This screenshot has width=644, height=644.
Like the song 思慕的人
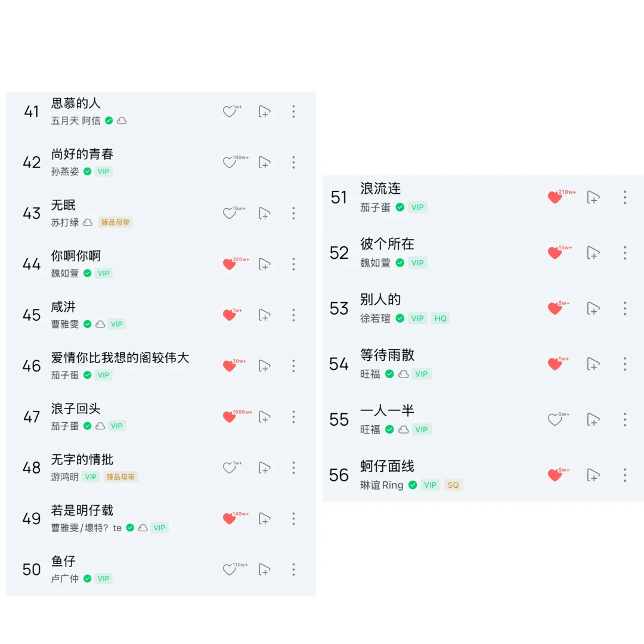click(229, 112)
